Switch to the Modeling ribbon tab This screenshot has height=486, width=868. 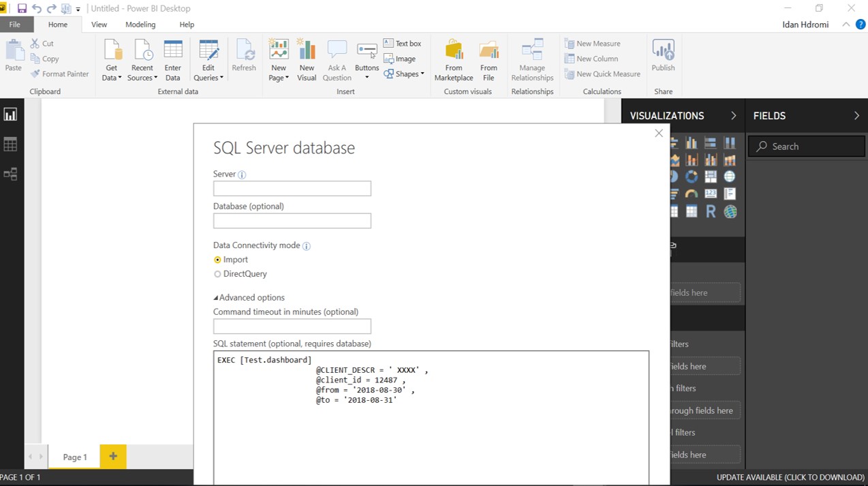tap(140, 25)
